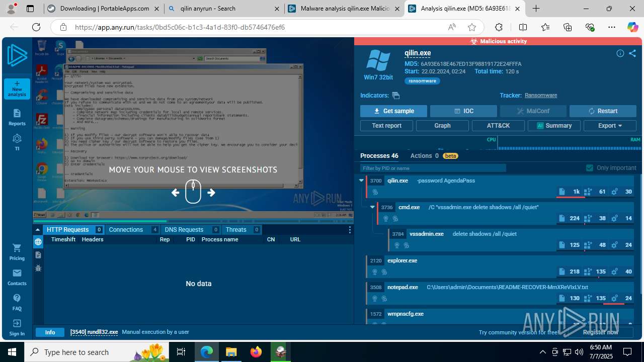Open the IOC panel
Viewport: 644px width, 362px height.
463,111
